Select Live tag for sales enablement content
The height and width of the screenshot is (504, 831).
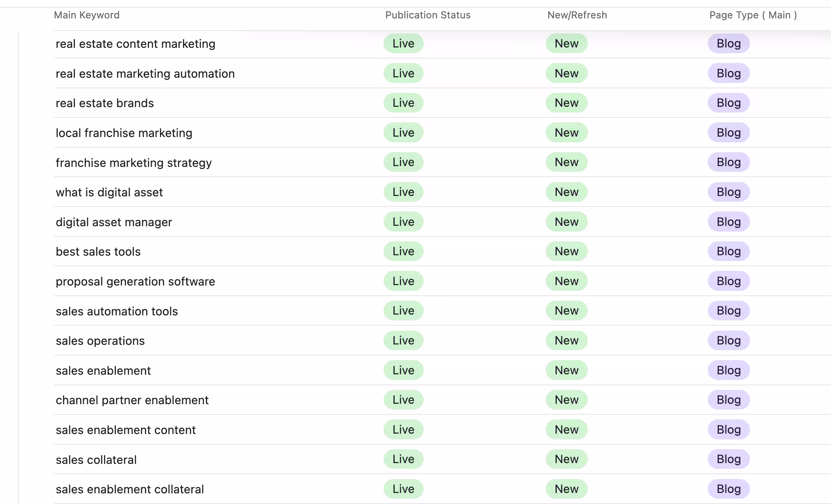point(404,430)
